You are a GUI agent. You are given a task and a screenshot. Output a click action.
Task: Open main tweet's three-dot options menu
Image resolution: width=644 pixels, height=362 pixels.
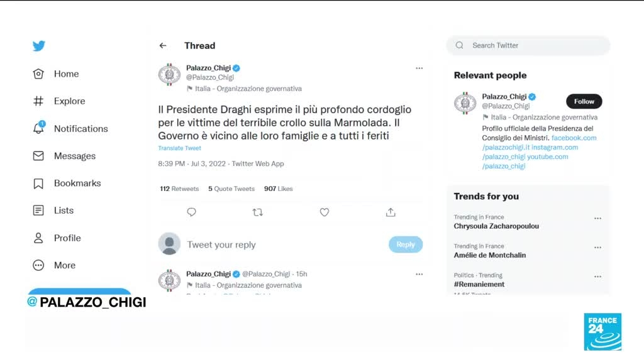(x=419, y=68)
